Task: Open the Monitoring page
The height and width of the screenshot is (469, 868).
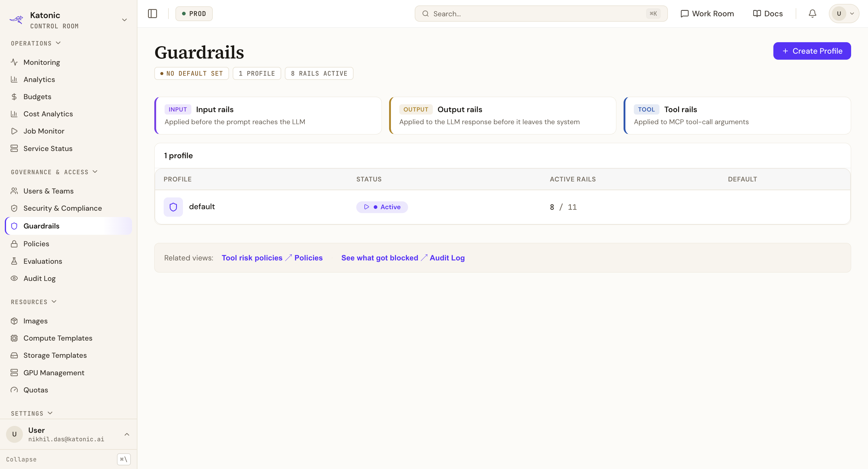Action: [x=68, y=62]
